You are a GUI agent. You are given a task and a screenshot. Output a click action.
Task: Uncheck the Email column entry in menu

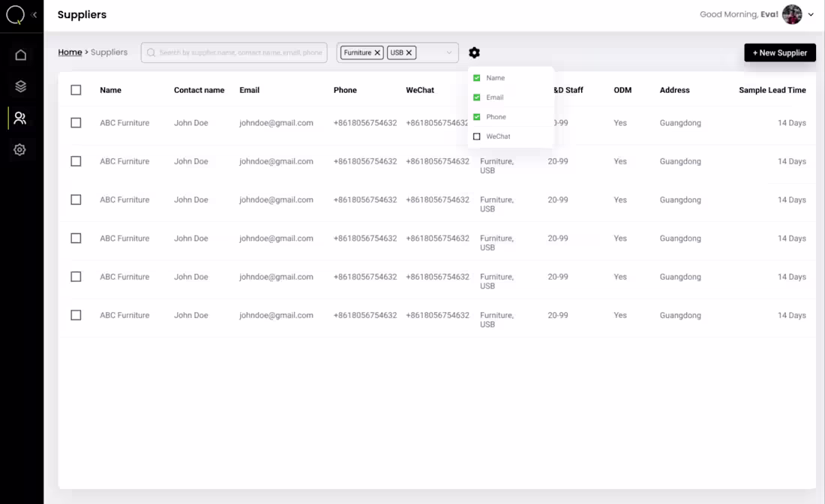tap(476, 97)
